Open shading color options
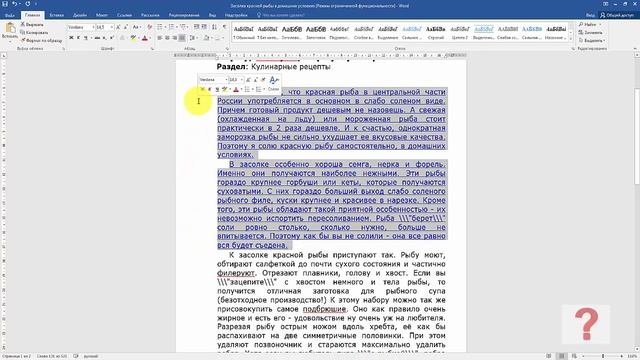Image resolution: width=640 pixels, height=360 pixels. pos(207,38)
